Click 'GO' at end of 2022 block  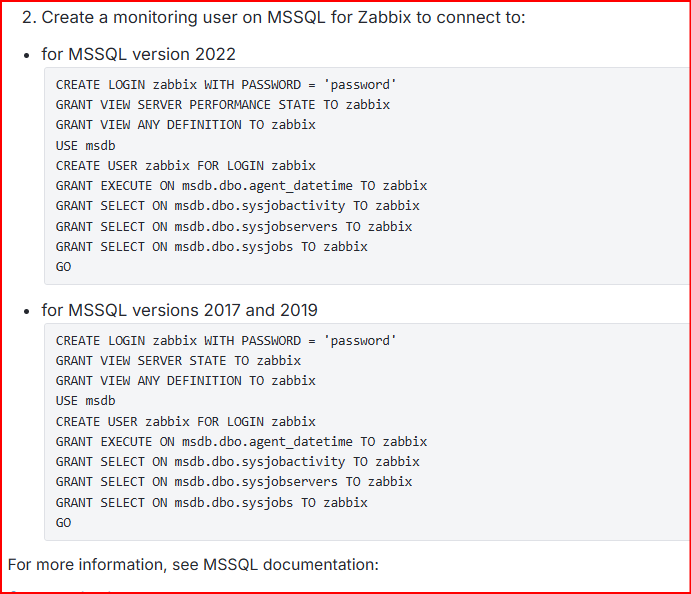pyautogui.click(x=63, y=267)
